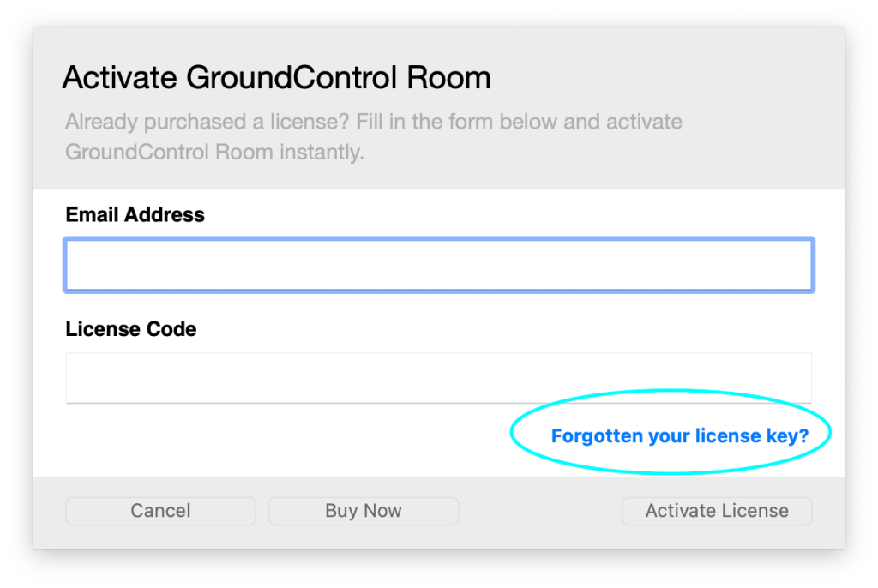Submit the form with Activate License
878x588 pixels.
click(x=717, y=511)
